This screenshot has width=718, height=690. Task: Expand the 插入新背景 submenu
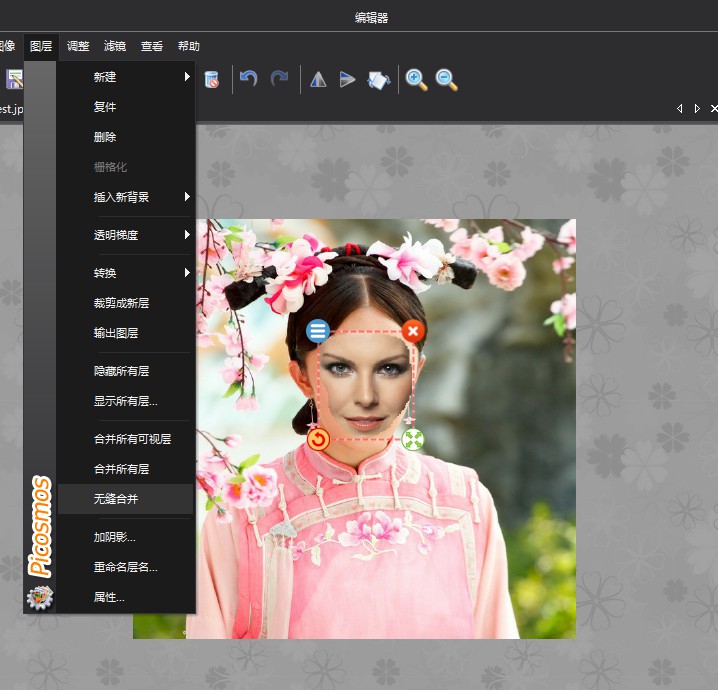126,197
